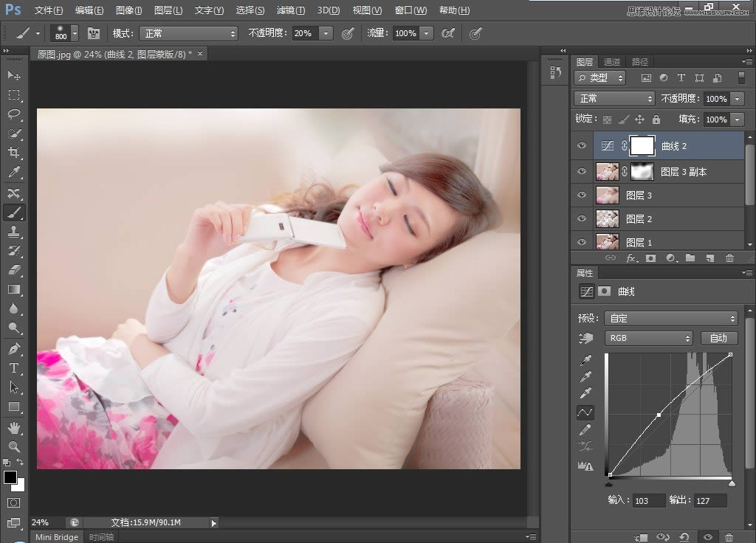This screenshot has height=543, width=756.
Task: Open the Mini Bridge panel tab
Action: point(57,537)
